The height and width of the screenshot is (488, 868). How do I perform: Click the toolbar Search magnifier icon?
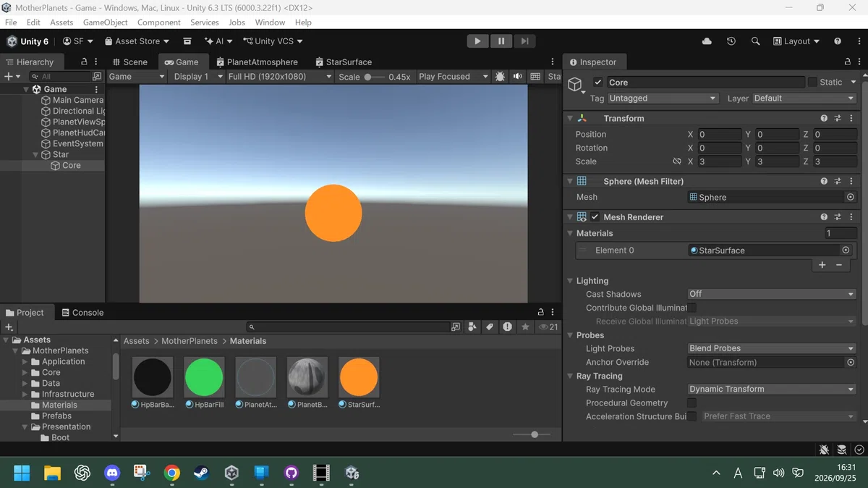[x=755, y=41]
